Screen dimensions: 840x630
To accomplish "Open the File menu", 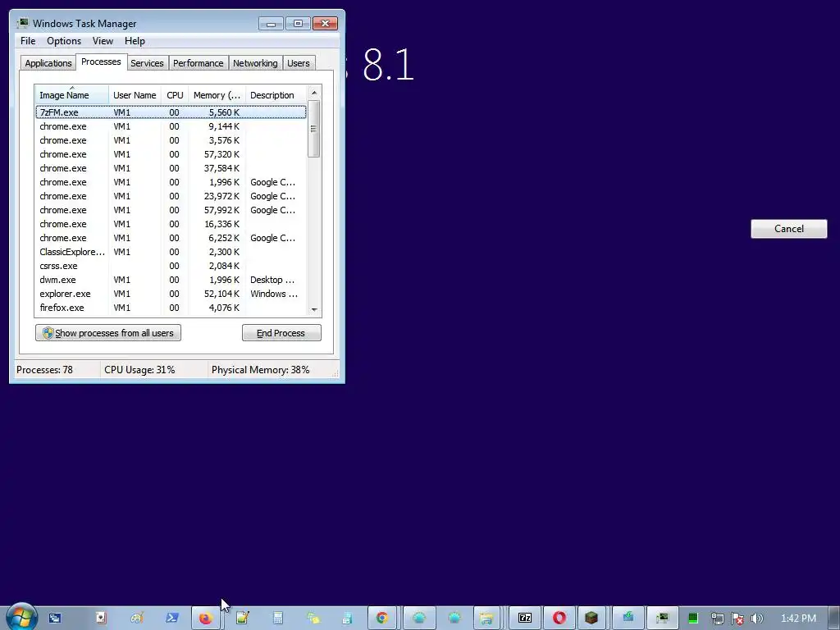I will click(28, 41).
